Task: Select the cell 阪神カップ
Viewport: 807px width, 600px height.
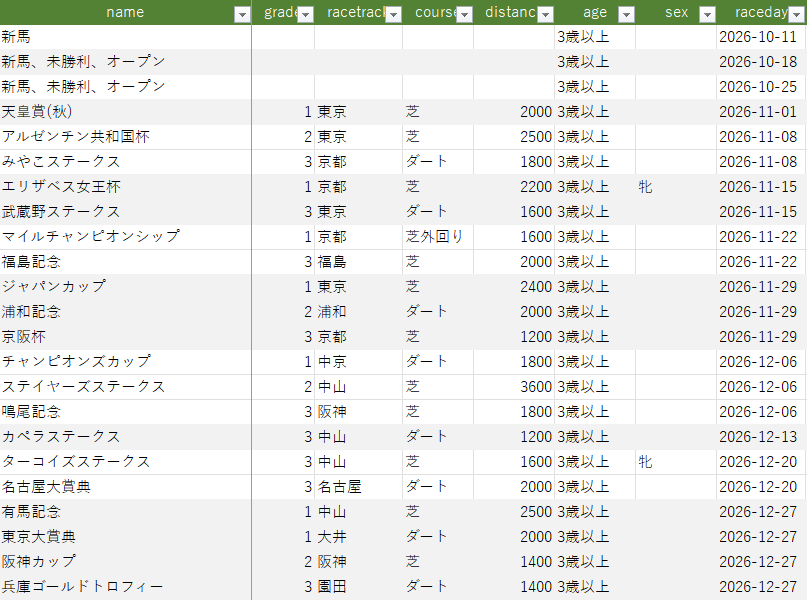Action: [x=126, y=561]
